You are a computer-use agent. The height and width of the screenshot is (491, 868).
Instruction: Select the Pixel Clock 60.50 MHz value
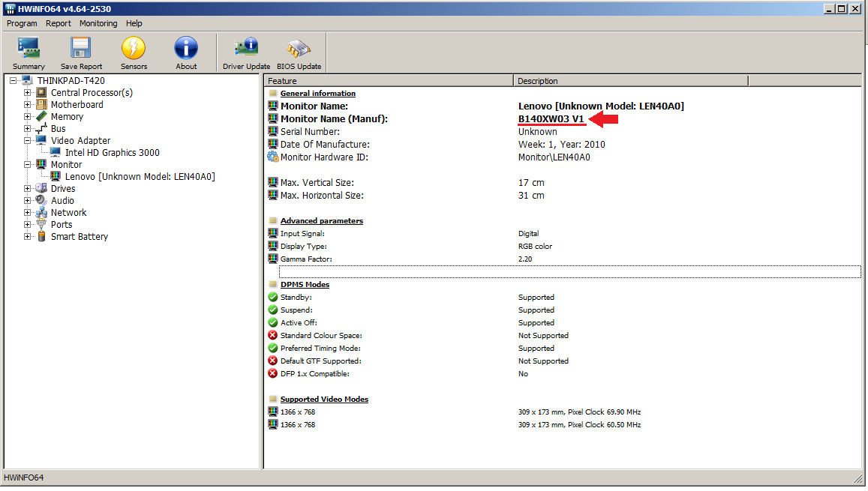click(579, 424)
